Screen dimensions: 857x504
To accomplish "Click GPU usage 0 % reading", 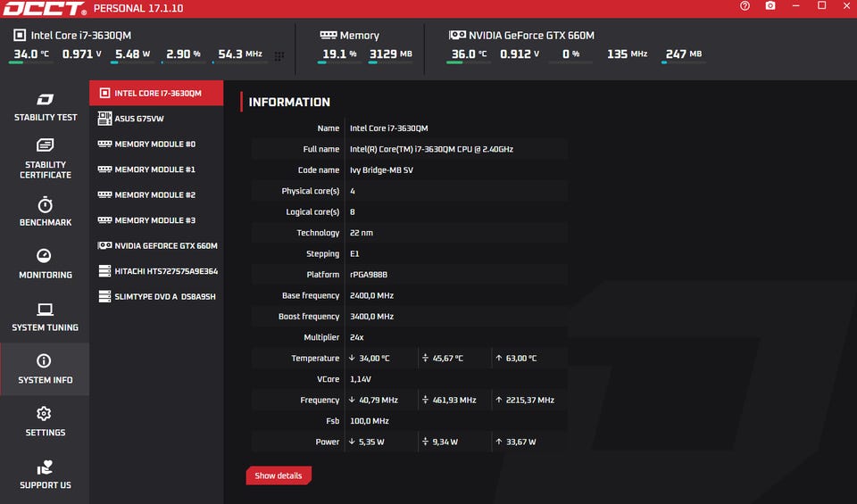I will pos(570,54).
